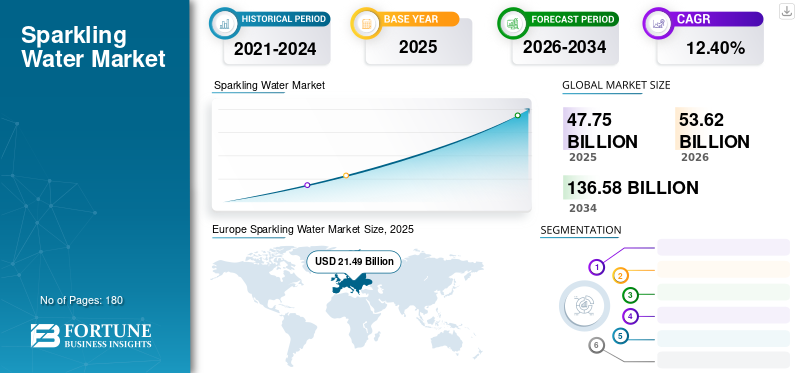Click the download icon in top-right corner
The width and height of the screenshot is (800, 373).
coord(786,11)
